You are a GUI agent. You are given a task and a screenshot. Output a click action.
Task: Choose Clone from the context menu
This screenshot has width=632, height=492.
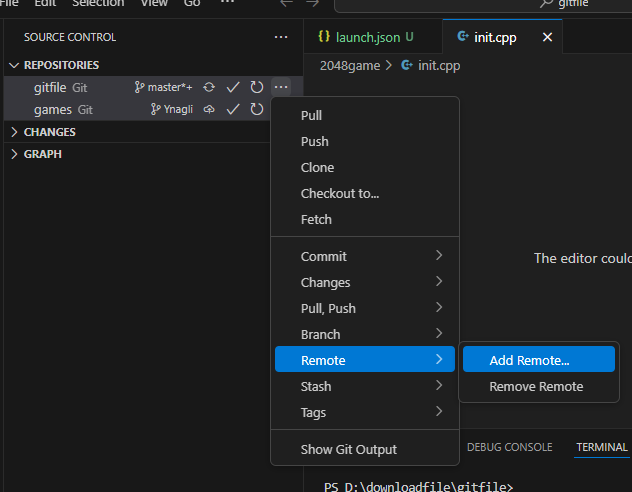[x=365, y=168]
